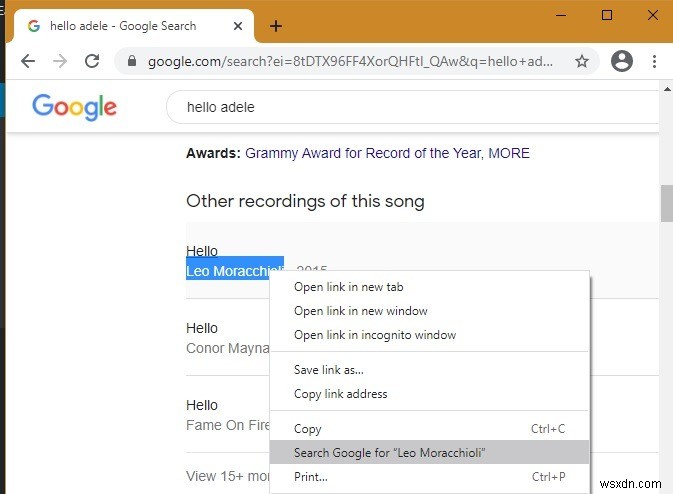The height and width of the screenshot is (494, 673).
Task: Click the browser back arrow
Action: pos(28,62)
